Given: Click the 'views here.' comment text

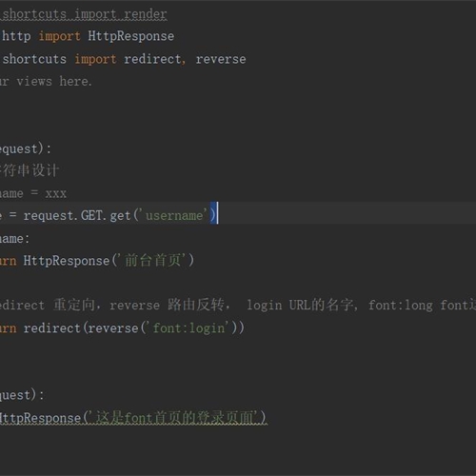Looking at the screenshot, I should pos(54,82).
